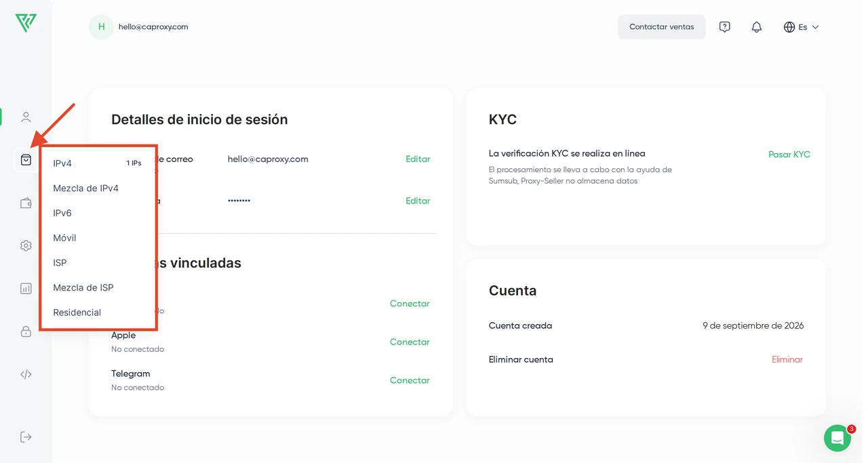Viewport: 868px width, 463px height.
Task: Click Editar next to the email address
Action: tap(418, 159)
